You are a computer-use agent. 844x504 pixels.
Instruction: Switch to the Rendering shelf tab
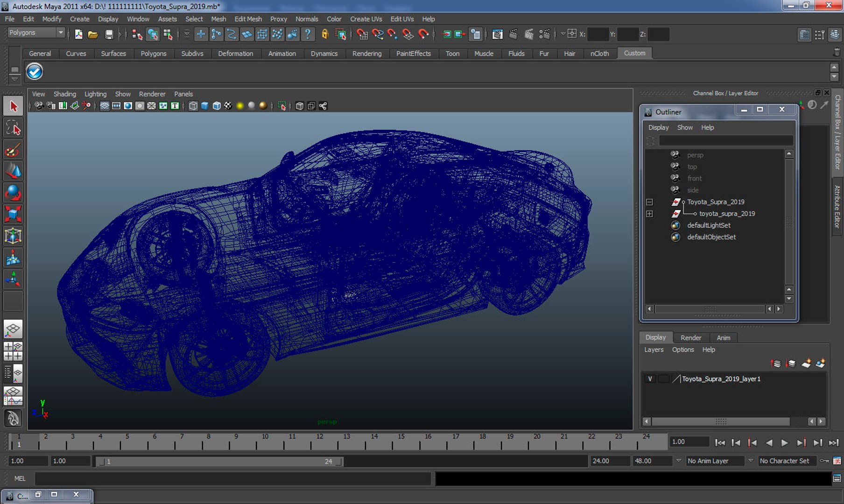coord(367,54)
